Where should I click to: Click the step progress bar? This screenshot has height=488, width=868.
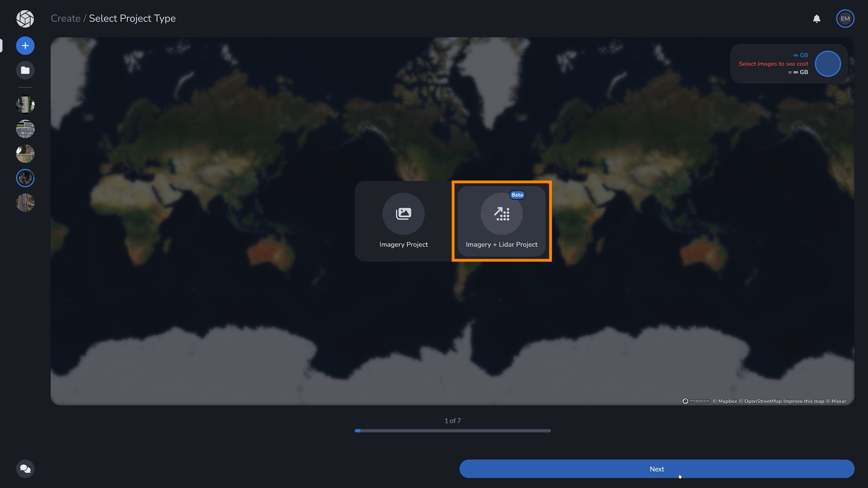[453, 431]
